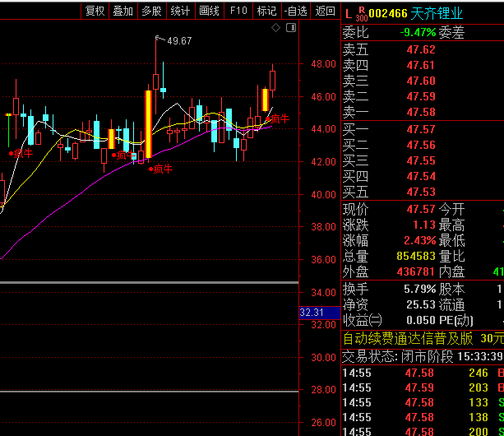Click the rightmost 疯牛 signal marker

278,118
